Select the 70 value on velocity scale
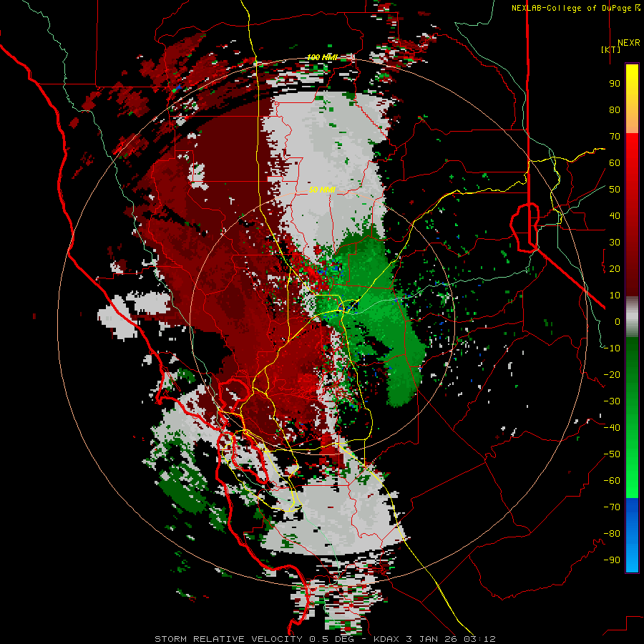The image size is (644, 644). (x=615, y=137)
